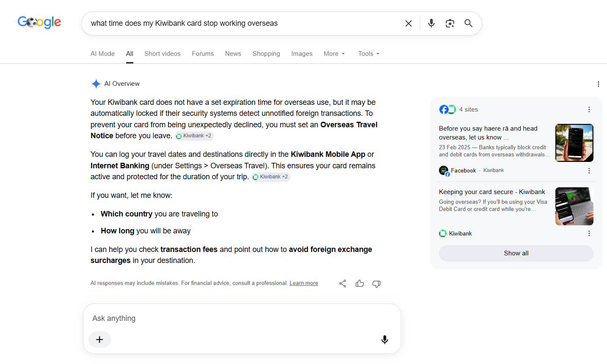Open 4 sites panel three-dot menu
Image resolution: width=607 pixels, height=364 pixels.
click(x=589, y=109)
